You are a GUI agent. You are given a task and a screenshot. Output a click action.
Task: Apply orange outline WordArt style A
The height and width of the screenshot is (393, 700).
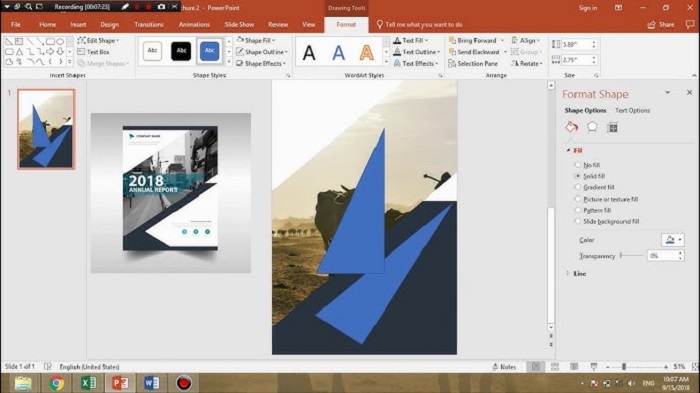pyautogui.click(x=367, y=53)
